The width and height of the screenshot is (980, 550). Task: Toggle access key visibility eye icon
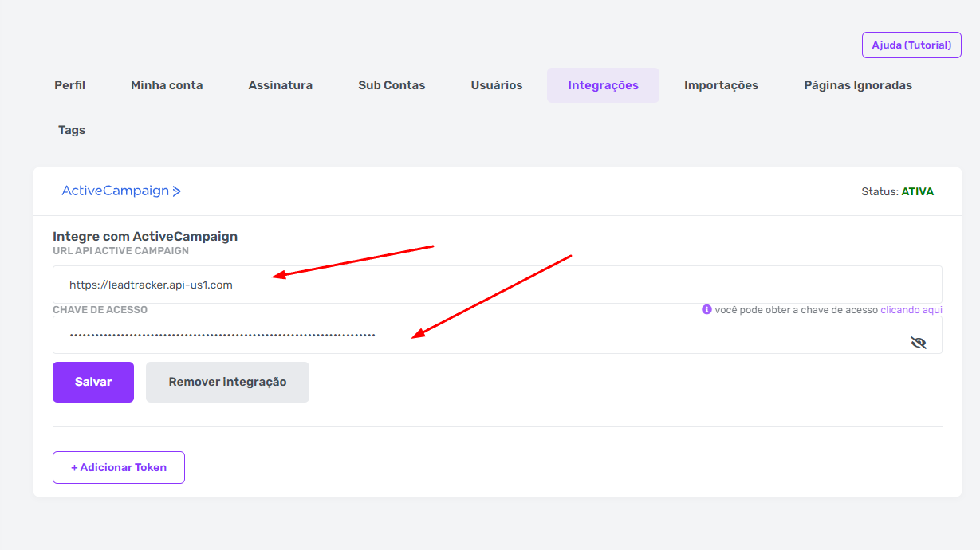919,343
